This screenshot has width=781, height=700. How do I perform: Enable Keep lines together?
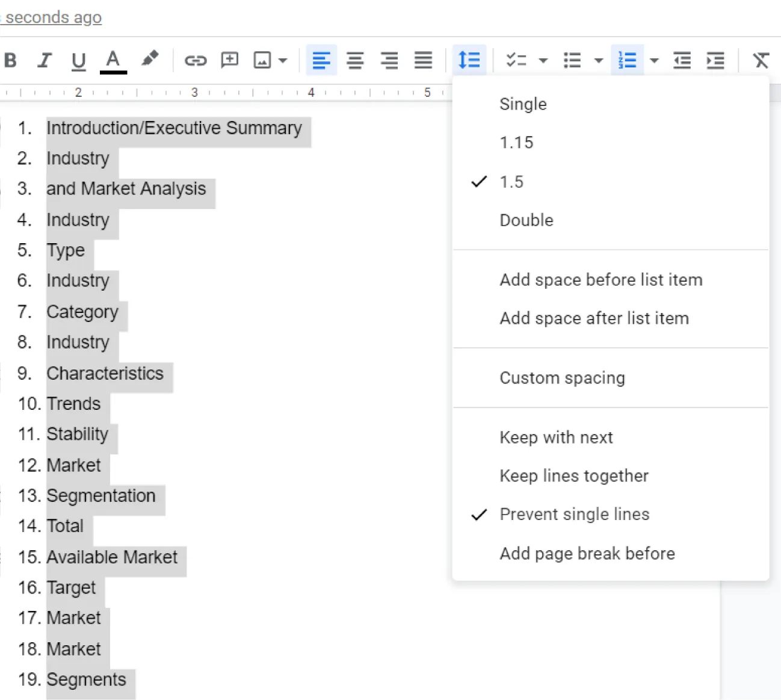pyautogui.click(x=573, y=476)
